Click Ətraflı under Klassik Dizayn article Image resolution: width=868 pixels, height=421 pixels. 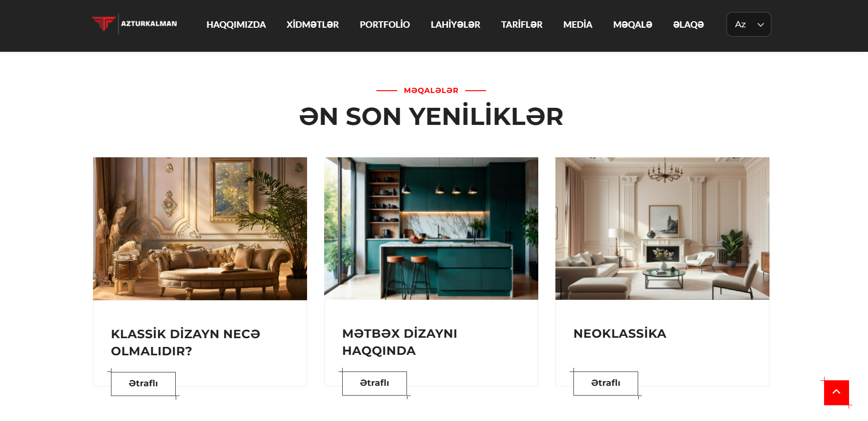pyautogui.click(x=143, y=384)
